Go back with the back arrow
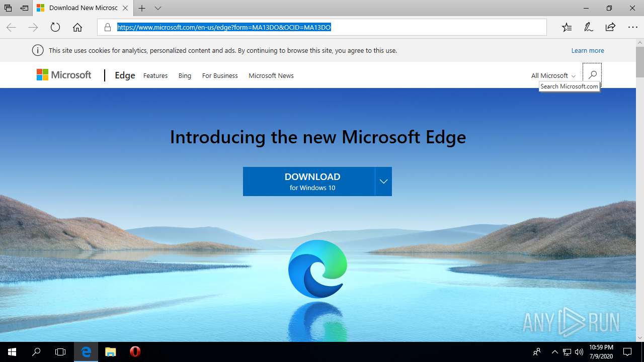 (x=11, y=27)
